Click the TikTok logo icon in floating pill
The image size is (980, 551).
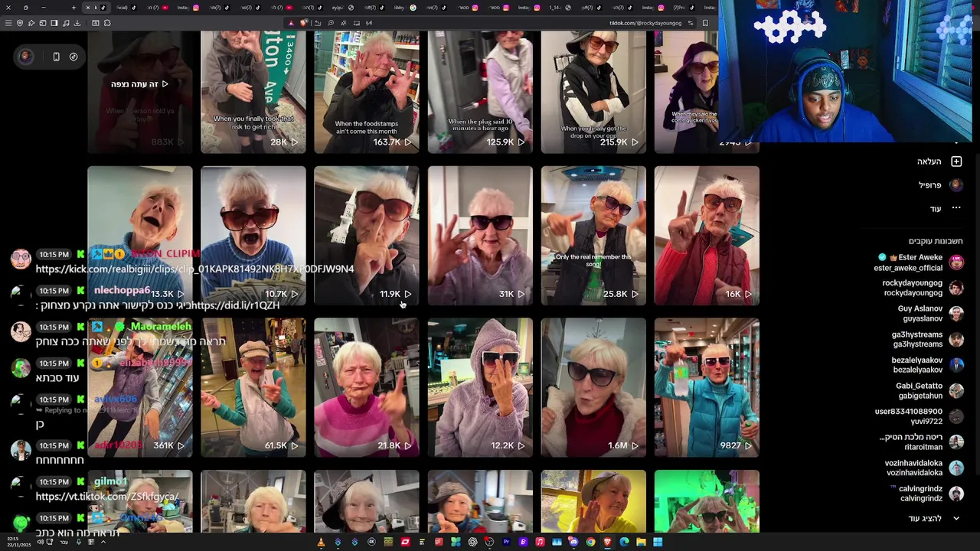coord(73,57)
